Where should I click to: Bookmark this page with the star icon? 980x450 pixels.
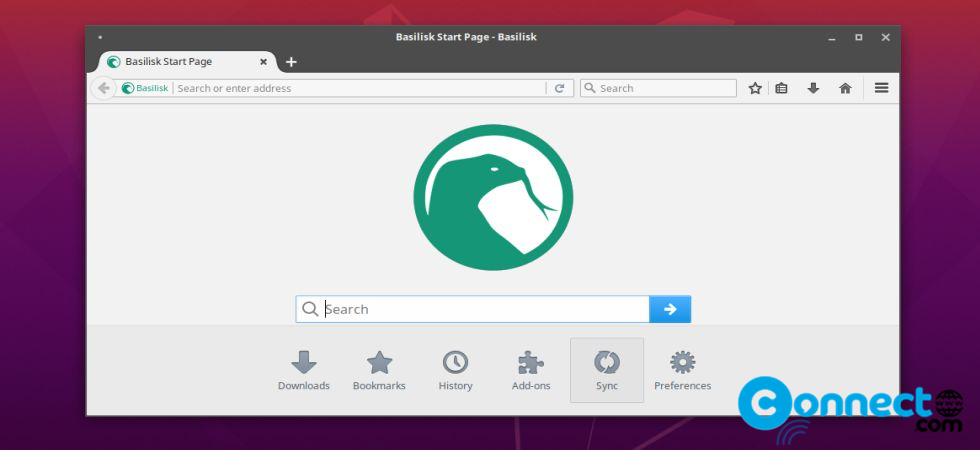(x=755, y=88)
